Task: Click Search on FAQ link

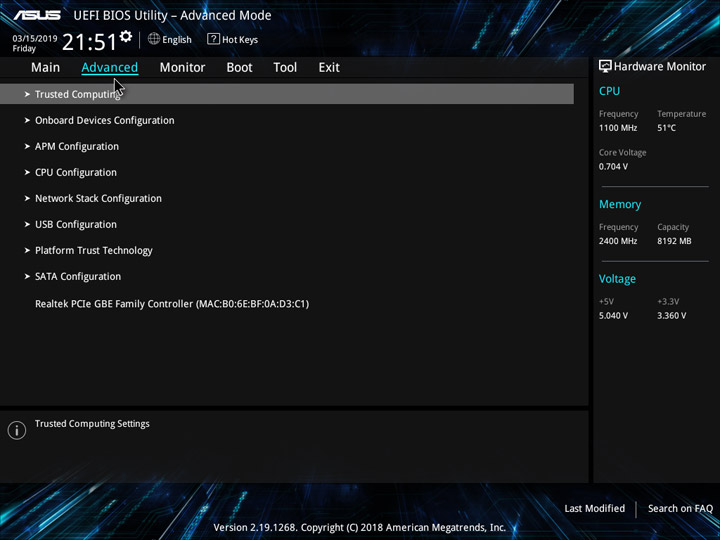Action: pos(680,508)
